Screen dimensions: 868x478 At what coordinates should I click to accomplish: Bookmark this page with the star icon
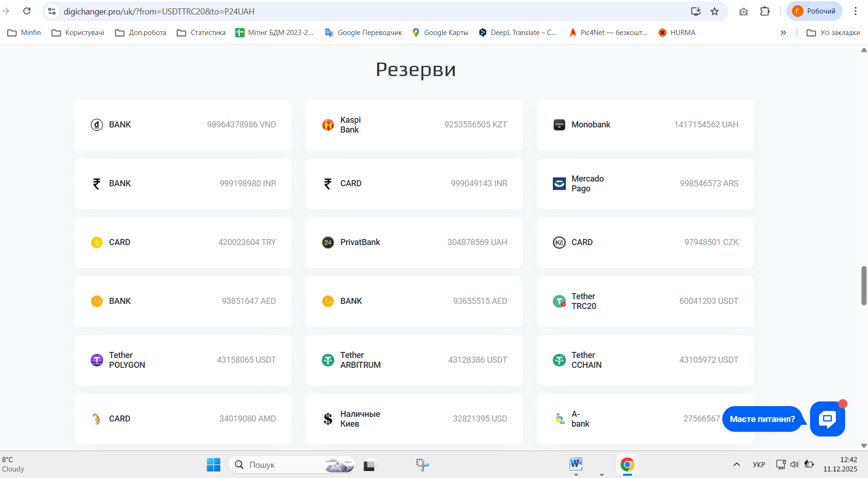pos(714,11)
